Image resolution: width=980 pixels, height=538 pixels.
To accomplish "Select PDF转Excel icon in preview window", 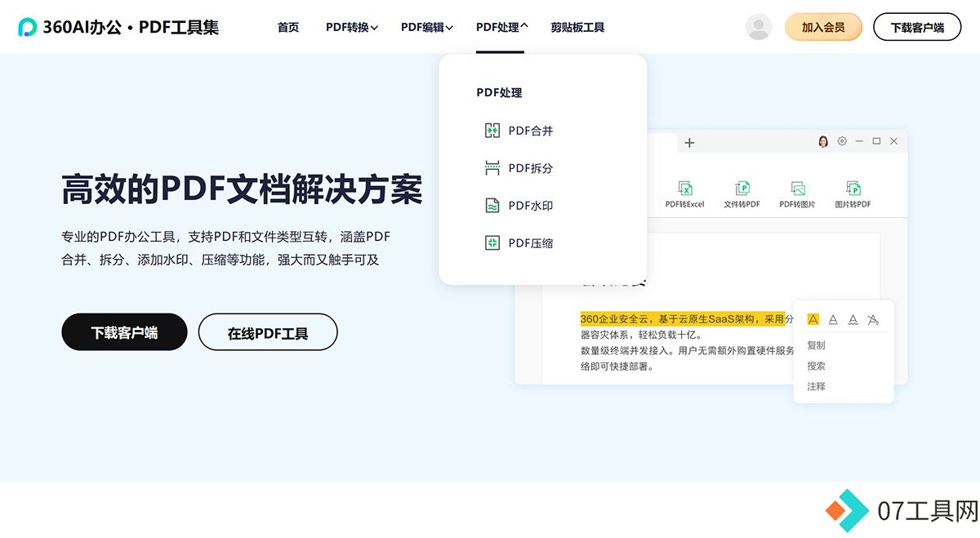I will click(x=685, y=189).
